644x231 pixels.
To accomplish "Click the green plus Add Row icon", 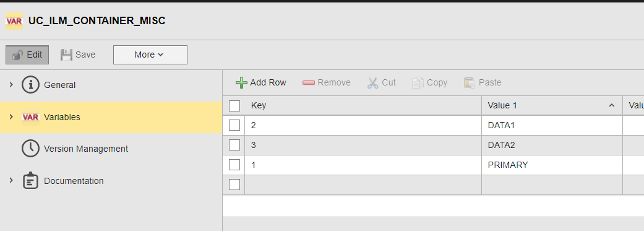I will coord(241,82).
